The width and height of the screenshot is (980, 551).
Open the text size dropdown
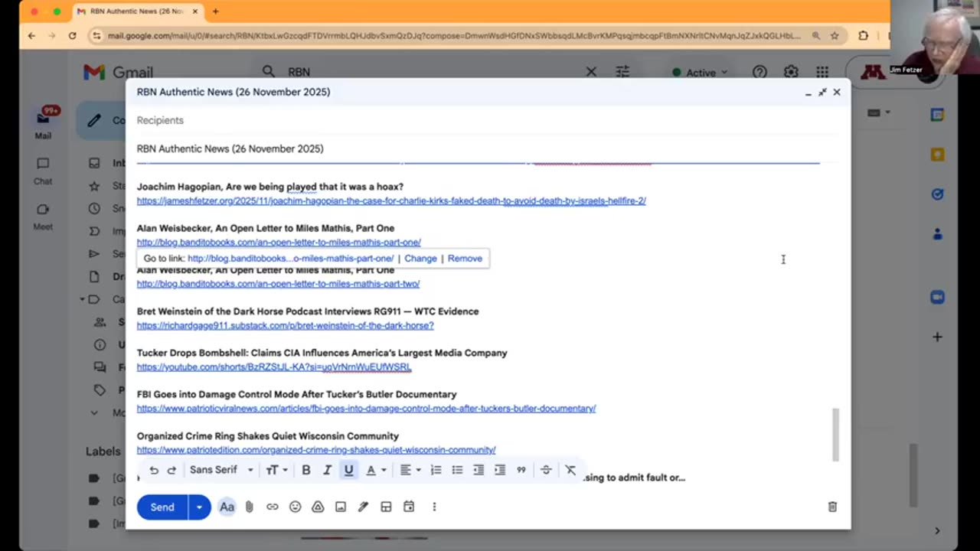tap(276, 470)
